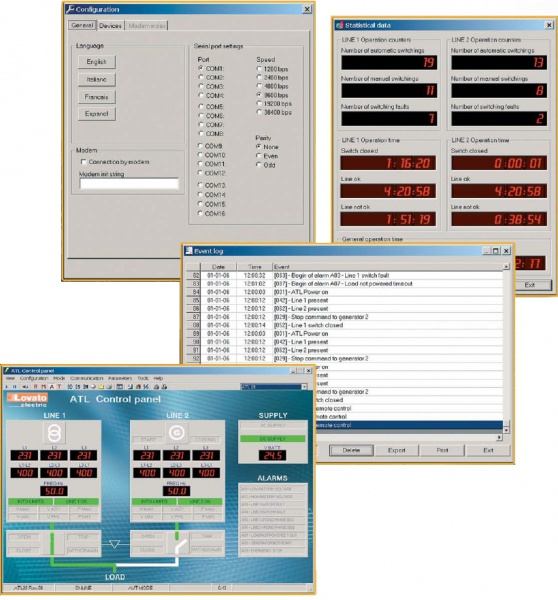Click the Modem init string field
The width and height of the screenshot is (558, 600).
coord(129,184)
